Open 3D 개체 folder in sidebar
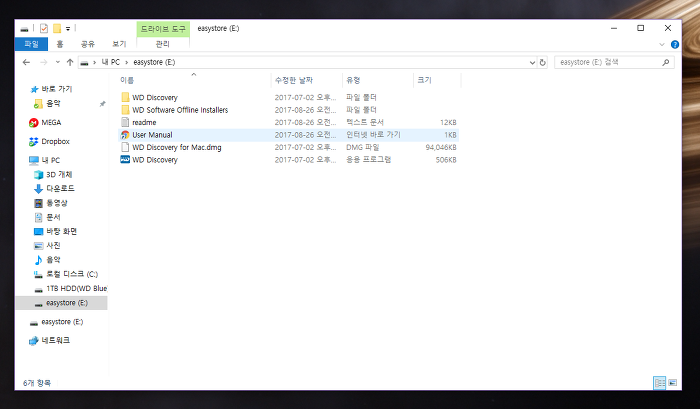This screenshot has height=409, width=700. pyautogui.click(x=59, y=175)
